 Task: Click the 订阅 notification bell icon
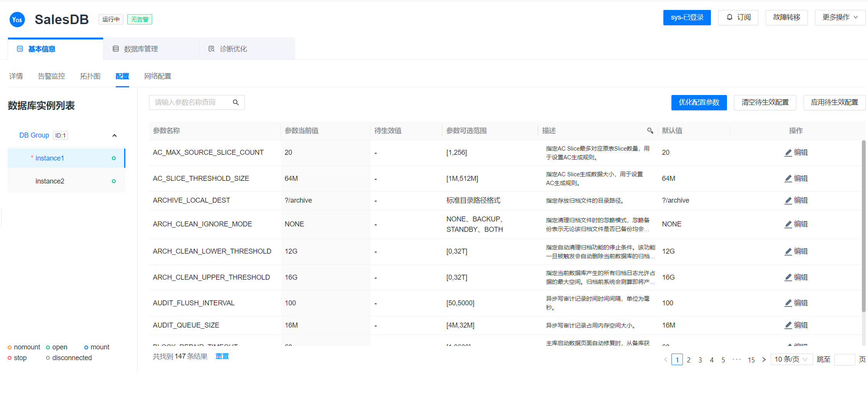point(729,17)
